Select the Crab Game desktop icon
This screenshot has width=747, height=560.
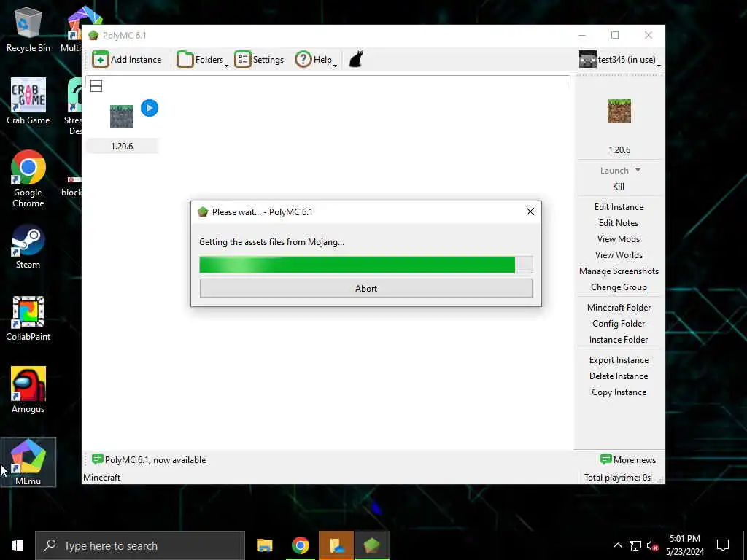tap(28, 101)
